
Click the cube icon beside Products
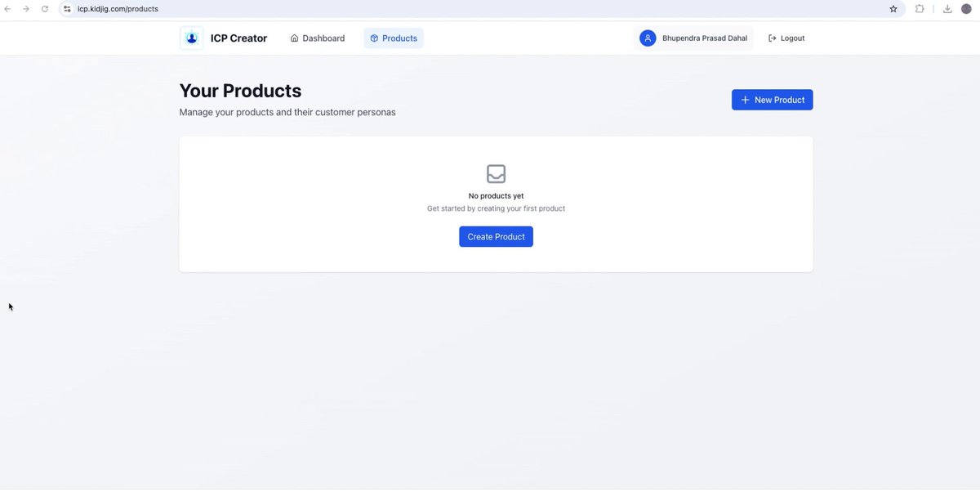[374, 38]
